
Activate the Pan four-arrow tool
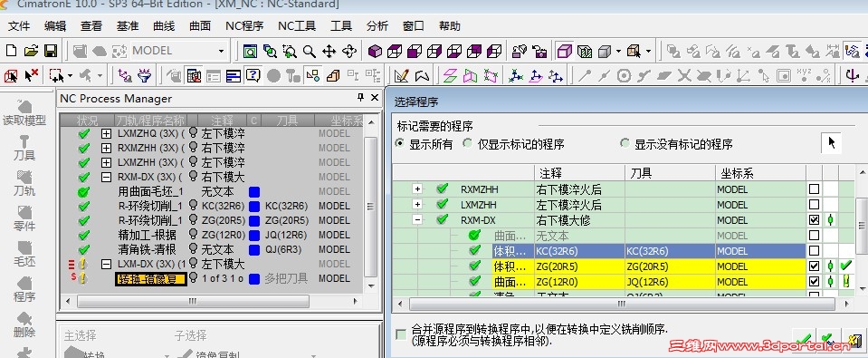[x=329, y=52]
